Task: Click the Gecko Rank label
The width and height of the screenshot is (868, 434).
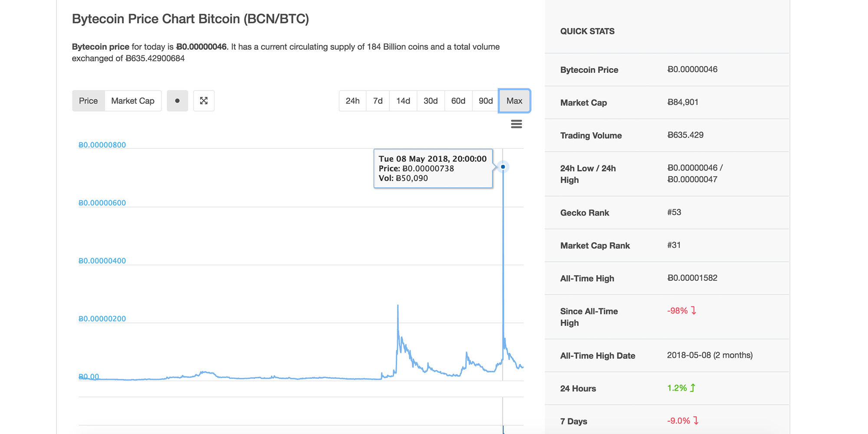Action: (585, 213)
